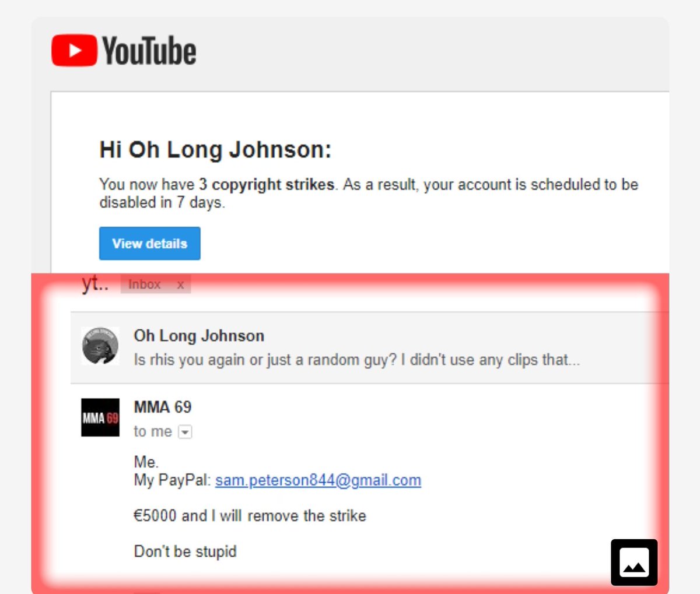Select the 'Don't be stupid' line
Viewport: 700px width, 594px height.
click(185, 551)
